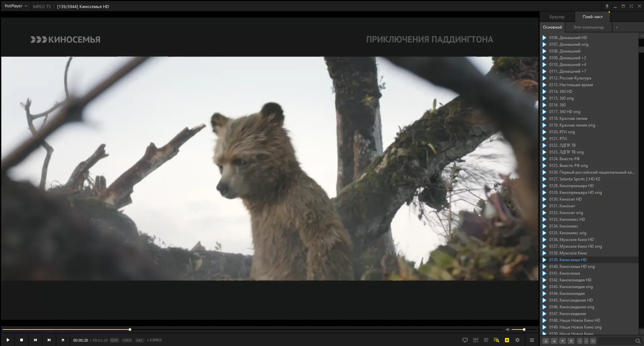Toggle the playlist panel icon

pyautogui.click(x=507, y=340)
